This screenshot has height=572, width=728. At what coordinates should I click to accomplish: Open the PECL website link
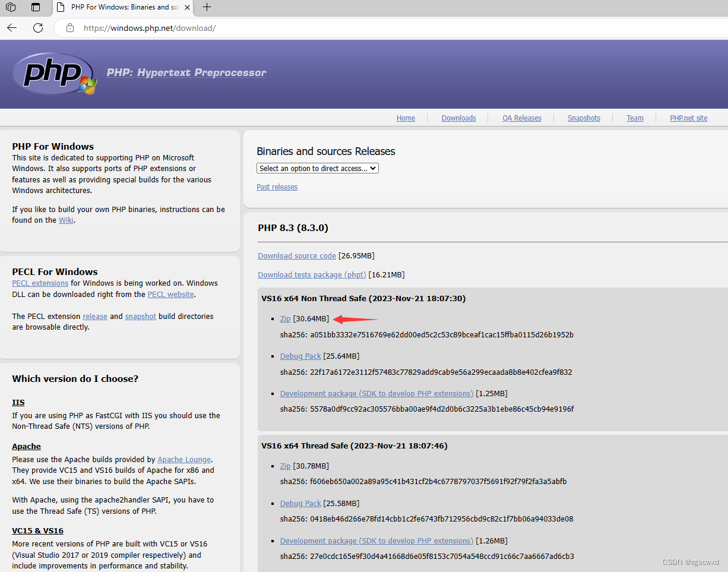(x=170, y=295)
